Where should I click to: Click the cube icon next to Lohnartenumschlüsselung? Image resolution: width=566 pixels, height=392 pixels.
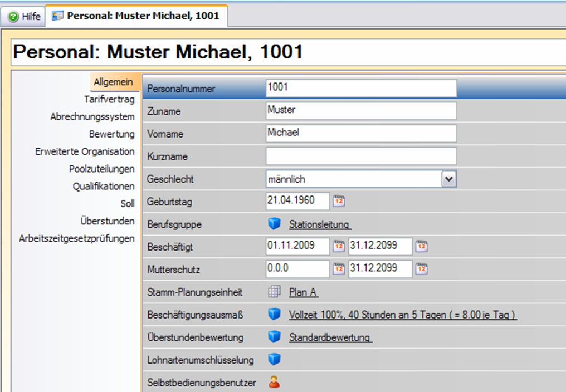[274, 360]
